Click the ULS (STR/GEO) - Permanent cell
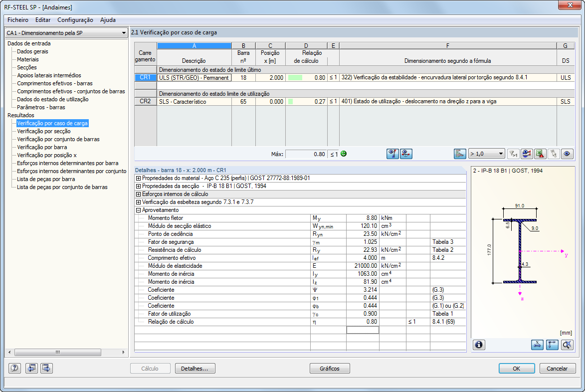 194,78
